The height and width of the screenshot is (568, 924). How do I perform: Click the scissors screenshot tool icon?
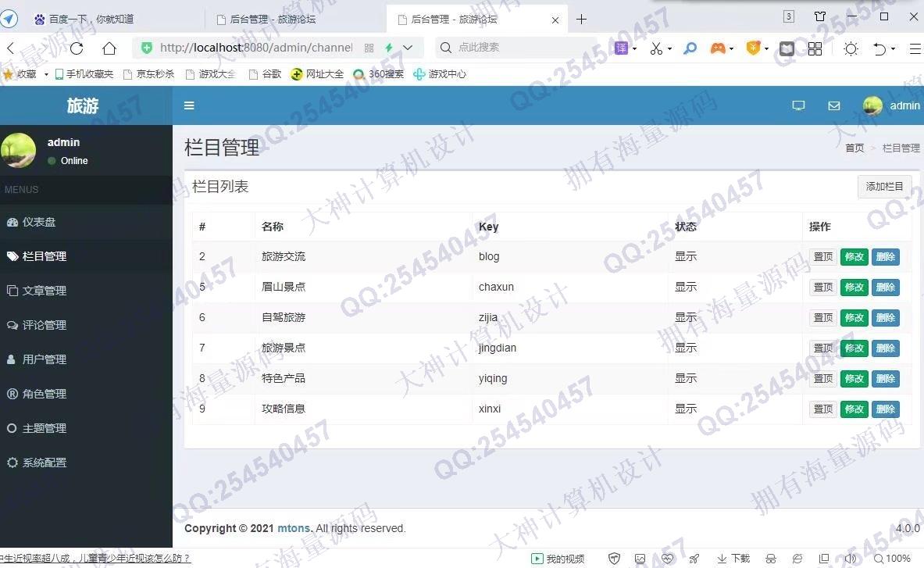click(655, 48)
